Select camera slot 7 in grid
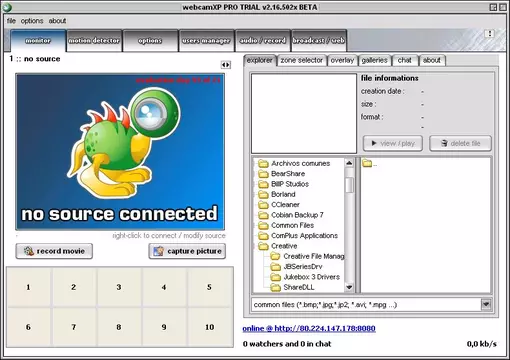510x360 pixels. tap(74, 327)
